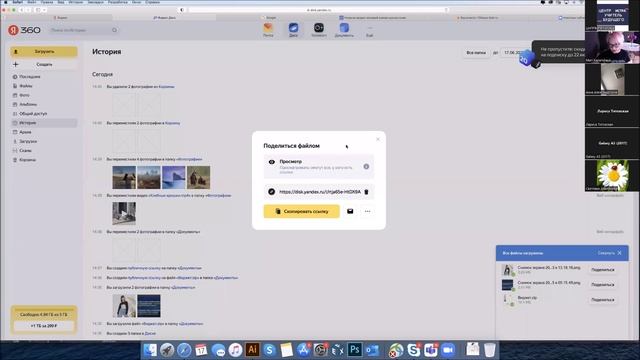Delete the public link with trash icon
The height and width of the screenshot is (360, 640).
pyautogui.click(x=366, y=192)
